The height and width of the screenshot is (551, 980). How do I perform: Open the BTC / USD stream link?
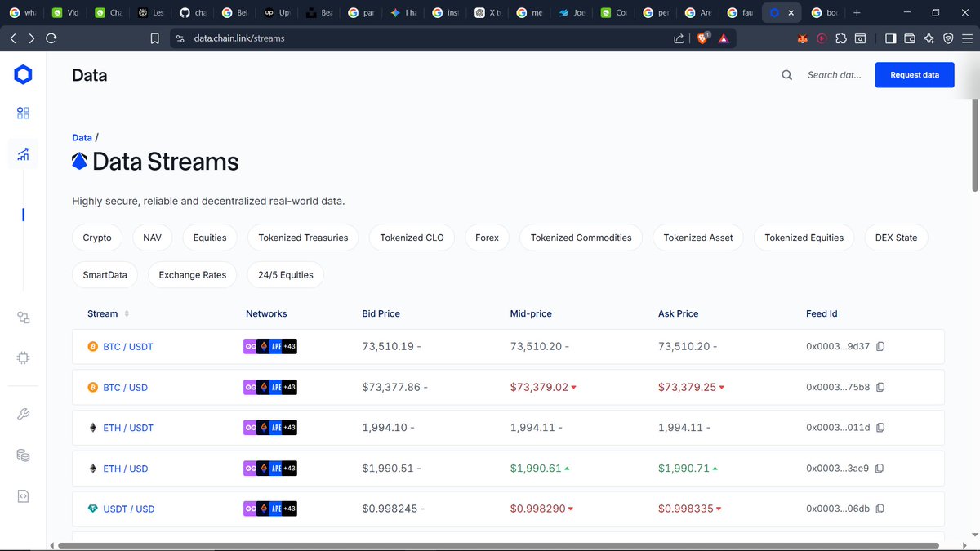[x=126, y=387]
